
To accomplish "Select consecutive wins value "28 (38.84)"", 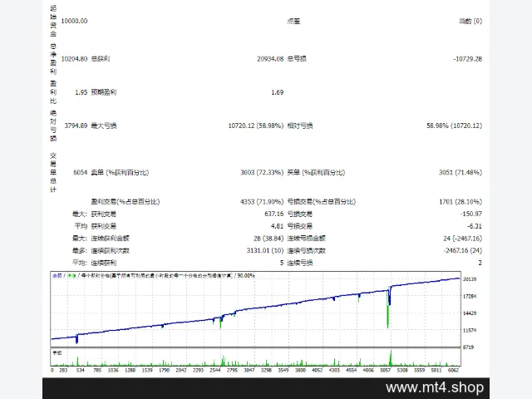I will (x=268, y=239).
